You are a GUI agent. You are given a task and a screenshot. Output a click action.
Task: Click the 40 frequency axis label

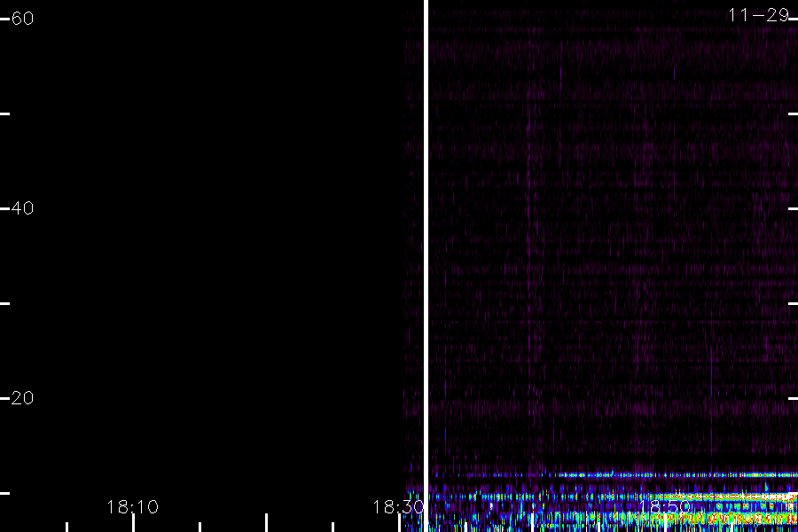click(22, 208)
